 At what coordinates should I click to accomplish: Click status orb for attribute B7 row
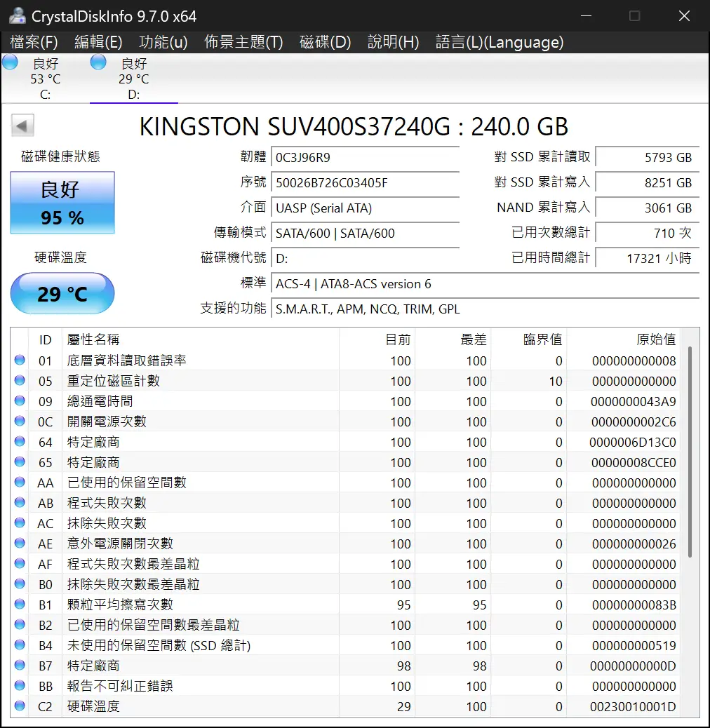point(20,665)
